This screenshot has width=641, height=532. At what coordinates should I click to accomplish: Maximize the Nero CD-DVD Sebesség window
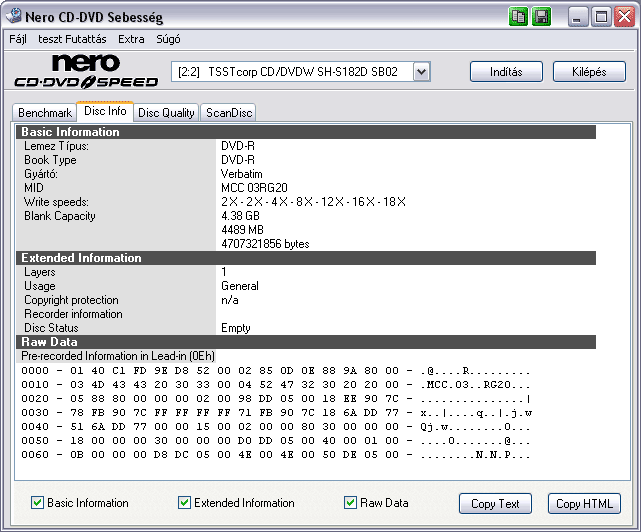[x=601, y=17]
